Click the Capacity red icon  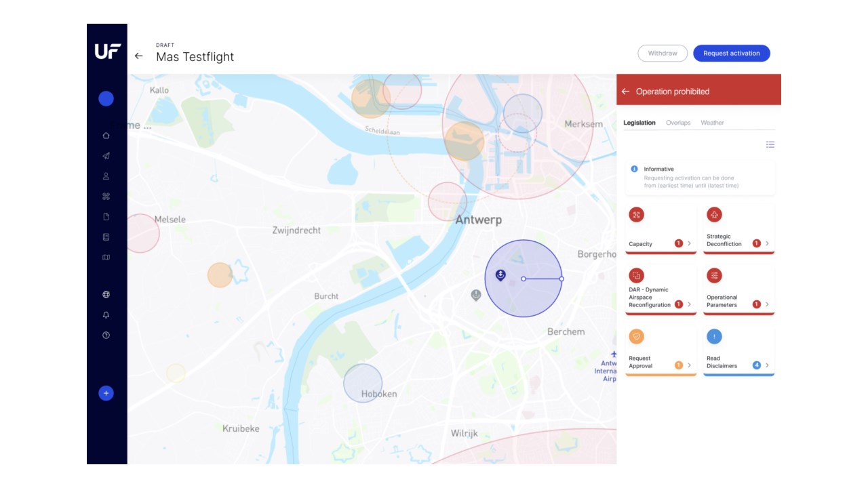tap(636, 215)
